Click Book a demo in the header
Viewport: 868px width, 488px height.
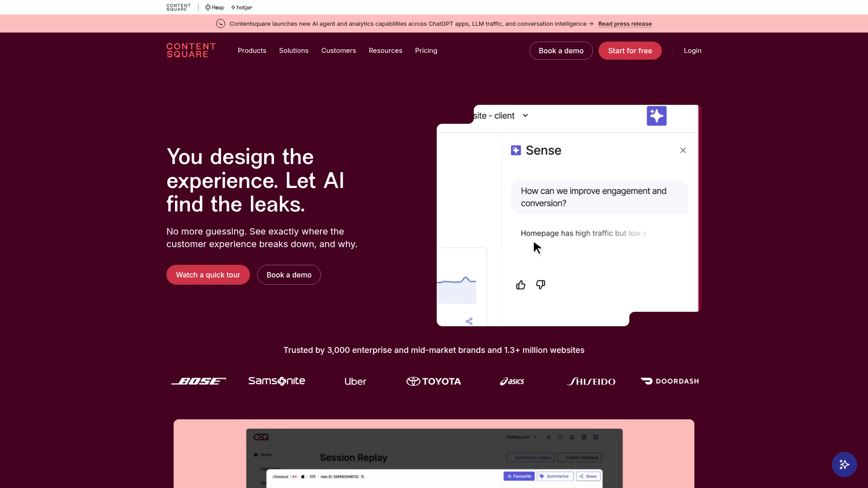561,51
